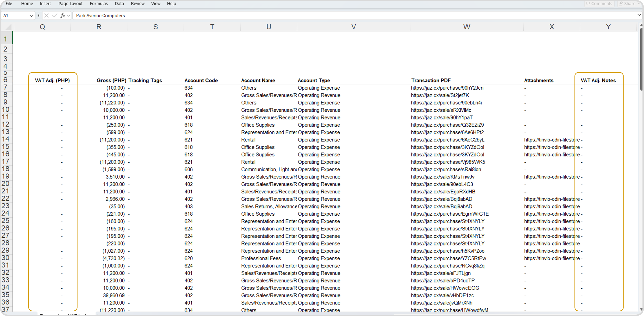Click the Insert Function fx icon

[63, 15]
